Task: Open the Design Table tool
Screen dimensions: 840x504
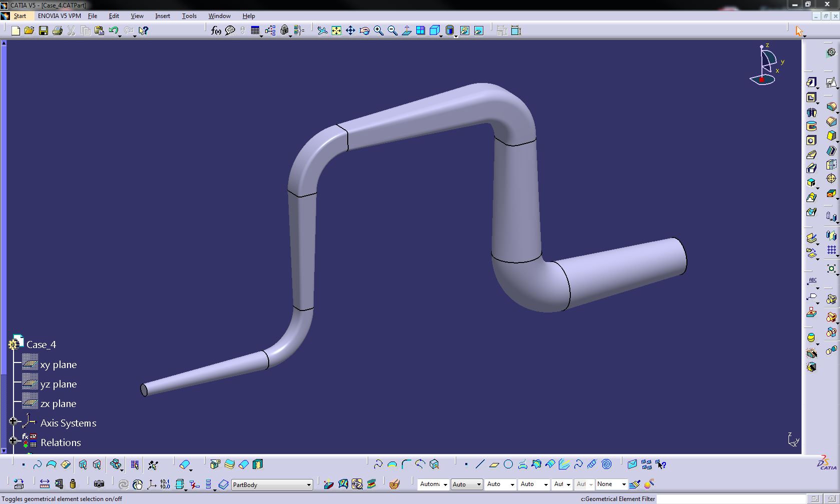Action: point(256,31)
